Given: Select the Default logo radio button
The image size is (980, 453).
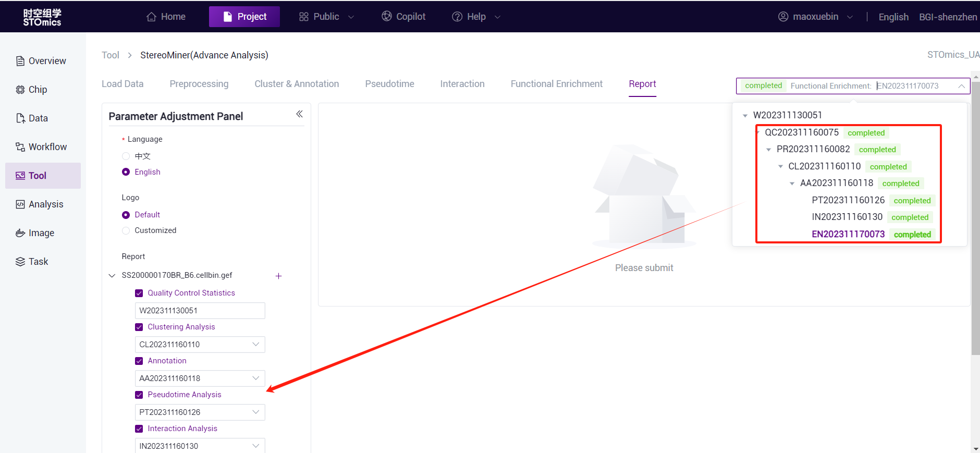Looking at the screenshot, I should coord(126,215).
